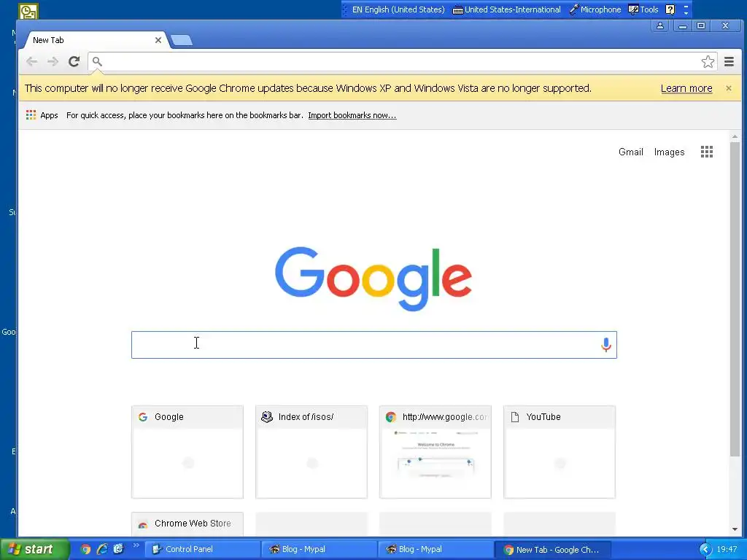Open language bar options dropdown arrow

(686, 13)
